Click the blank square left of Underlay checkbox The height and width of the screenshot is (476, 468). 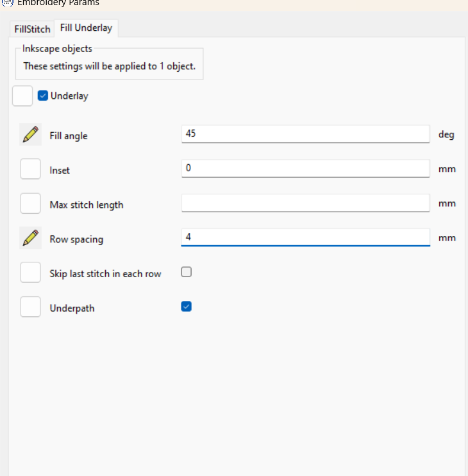coord(22,96)
